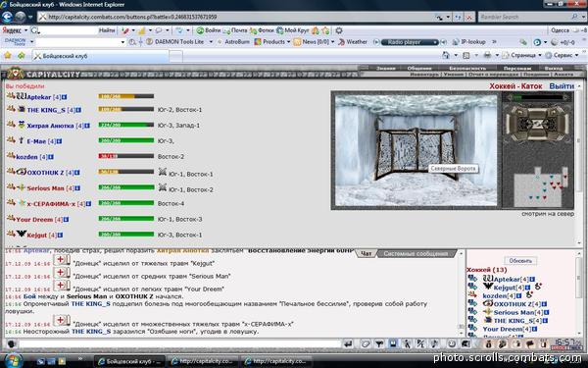Image resolution: width=588 pixels, height=368 pixels.
Task: Click the music note icon in chat toolbar
Action: 434,343
